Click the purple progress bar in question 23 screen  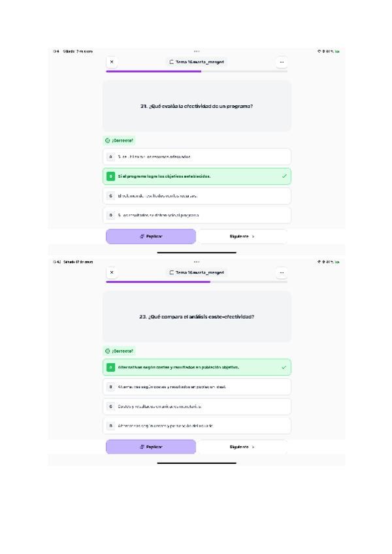[158, 282]
